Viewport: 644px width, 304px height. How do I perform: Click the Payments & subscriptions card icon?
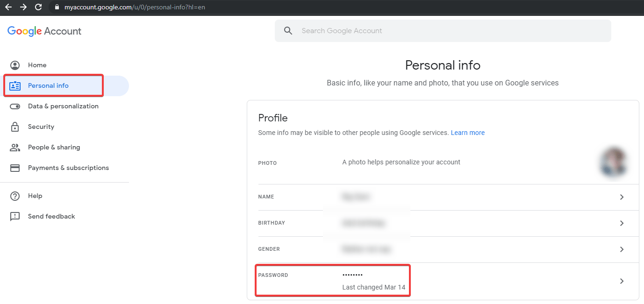15,168
